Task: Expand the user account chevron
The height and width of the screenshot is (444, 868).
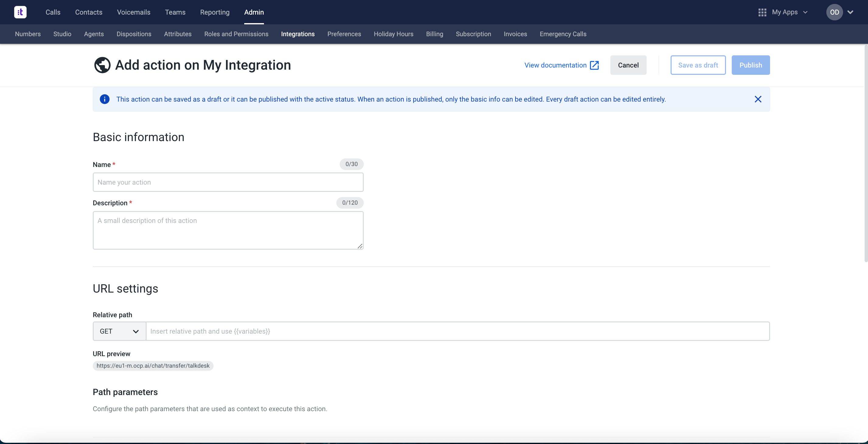Action: 850,12
